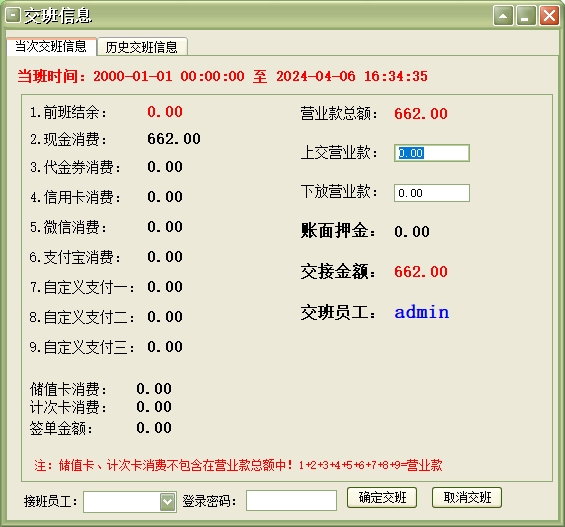
Task: Click the 账面押金 value 0.00
Action: point(412,232)
